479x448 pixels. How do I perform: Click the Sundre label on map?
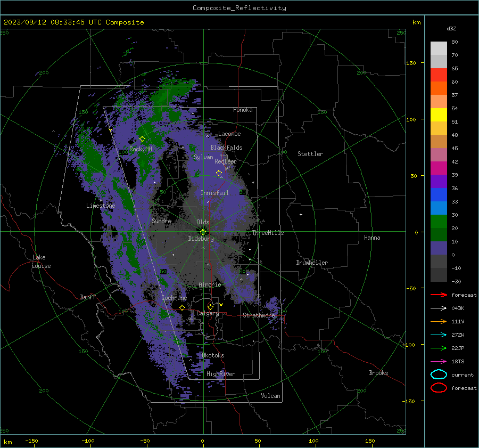click(x=162, y=221)
